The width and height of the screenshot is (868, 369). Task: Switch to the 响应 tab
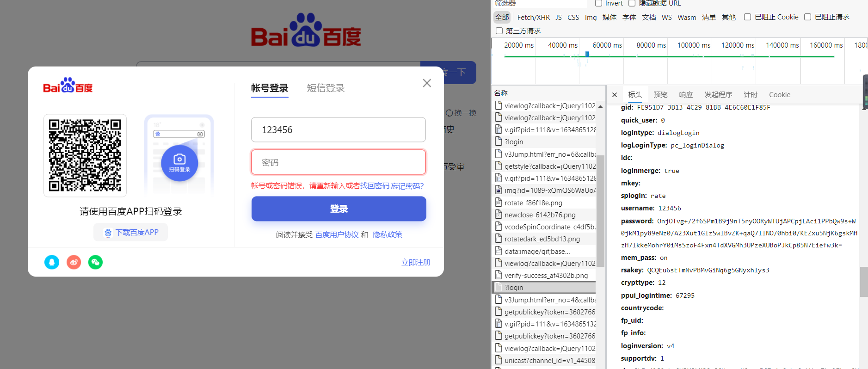(x=686, y=95)
